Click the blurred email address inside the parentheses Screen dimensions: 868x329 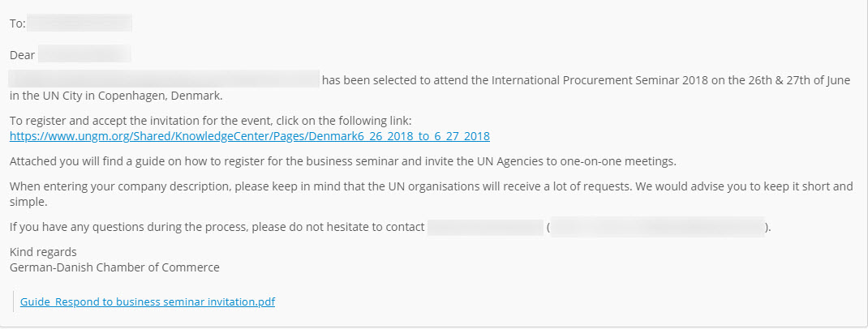point(658,227)
